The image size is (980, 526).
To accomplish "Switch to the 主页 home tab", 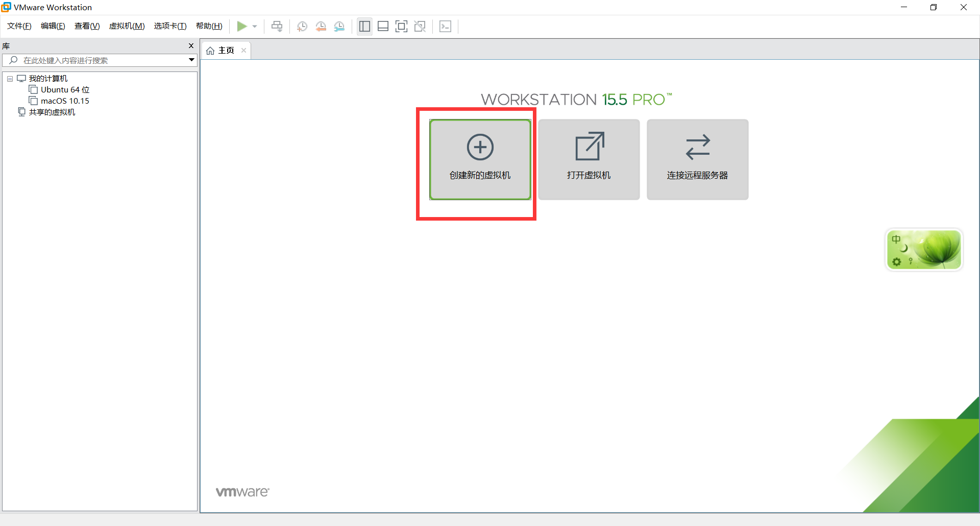I will (226, 51).
